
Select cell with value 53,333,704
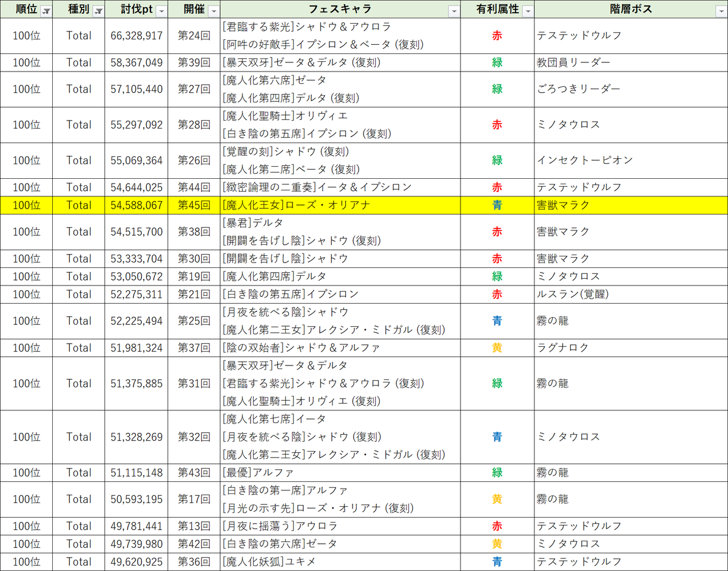136,258
